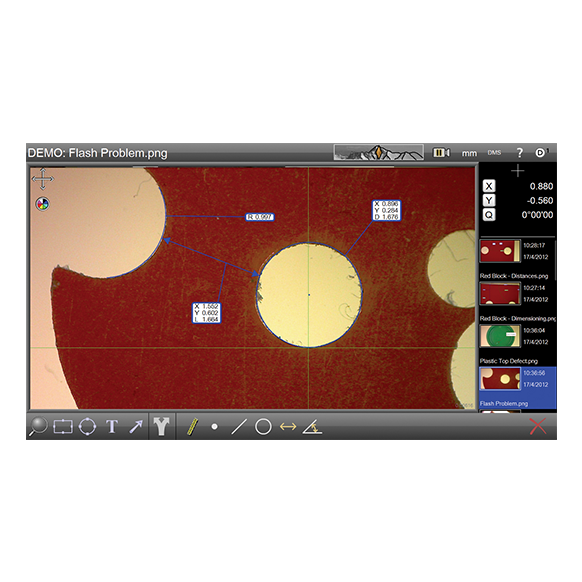Choose the rectangle region annotation tool

[x=63, y=426]
